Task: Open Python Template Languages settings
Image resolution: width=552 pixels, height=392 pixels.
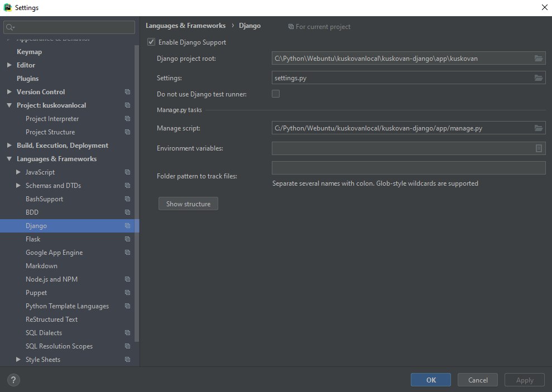Action: [x=67, y=306]
